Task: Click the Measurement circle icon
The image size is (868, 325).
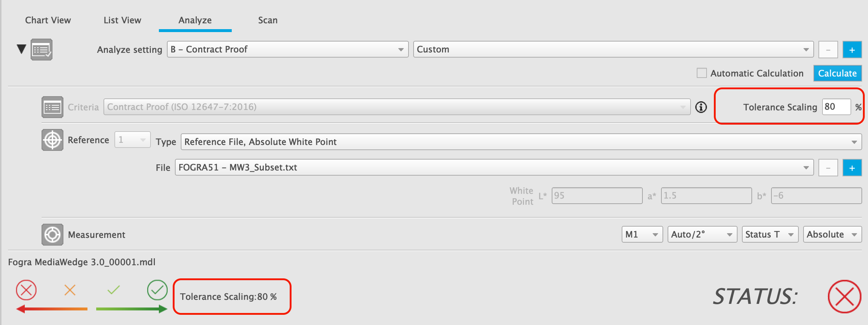Action: (x=52, y=235)
